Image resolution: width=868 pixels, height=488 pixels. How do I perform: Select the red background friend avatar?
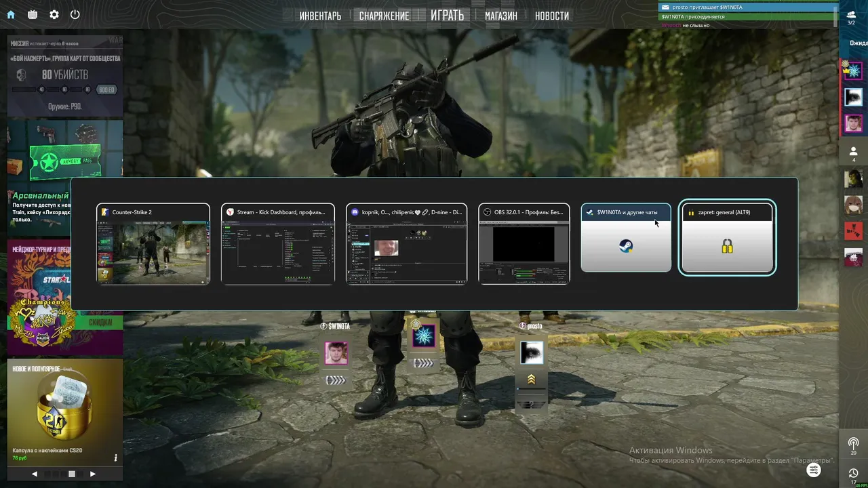click(853, 230)
